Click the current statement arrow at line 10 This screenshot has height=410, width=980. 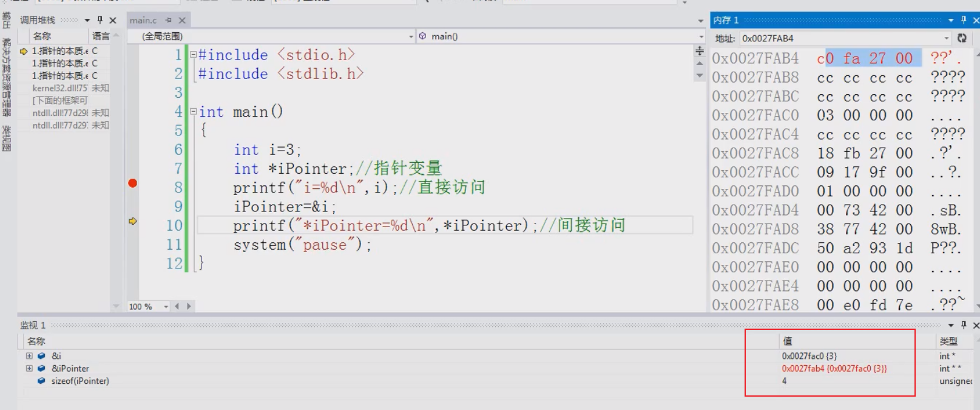[133, 221]
